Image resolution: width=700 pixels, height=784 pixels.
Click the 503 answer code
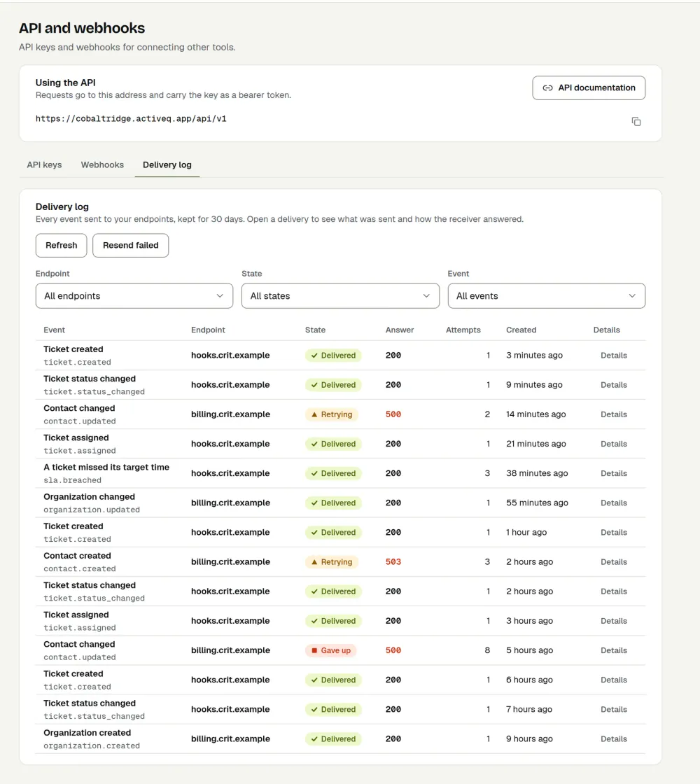tap(393, 562)
